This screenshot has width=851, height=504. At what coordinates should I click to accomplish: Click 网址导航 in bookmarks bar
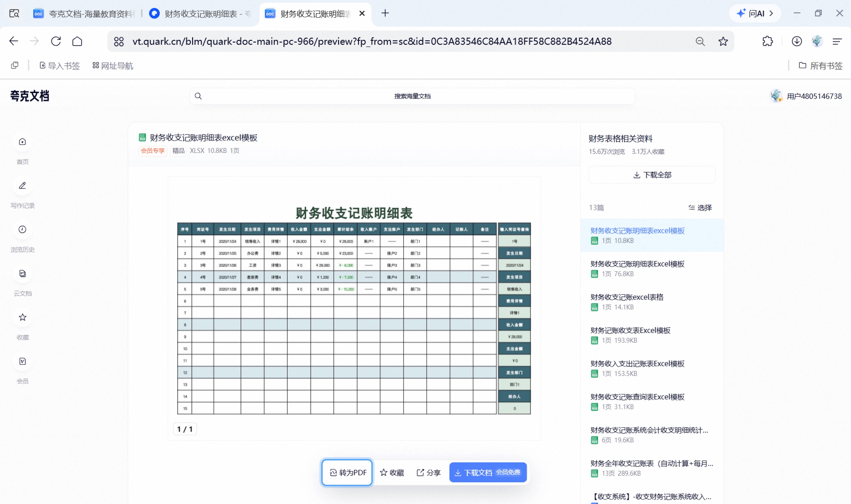tap(112, 66)
